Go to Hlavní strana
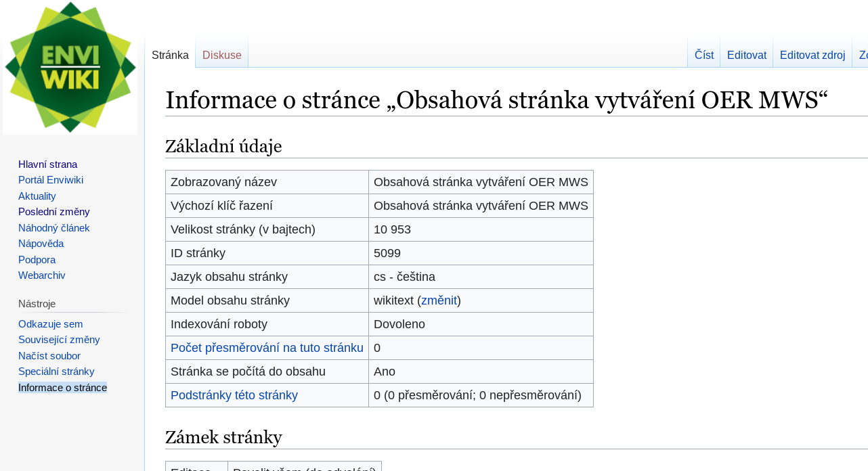Viewport: 868px width, 471px height. (47, 164)
